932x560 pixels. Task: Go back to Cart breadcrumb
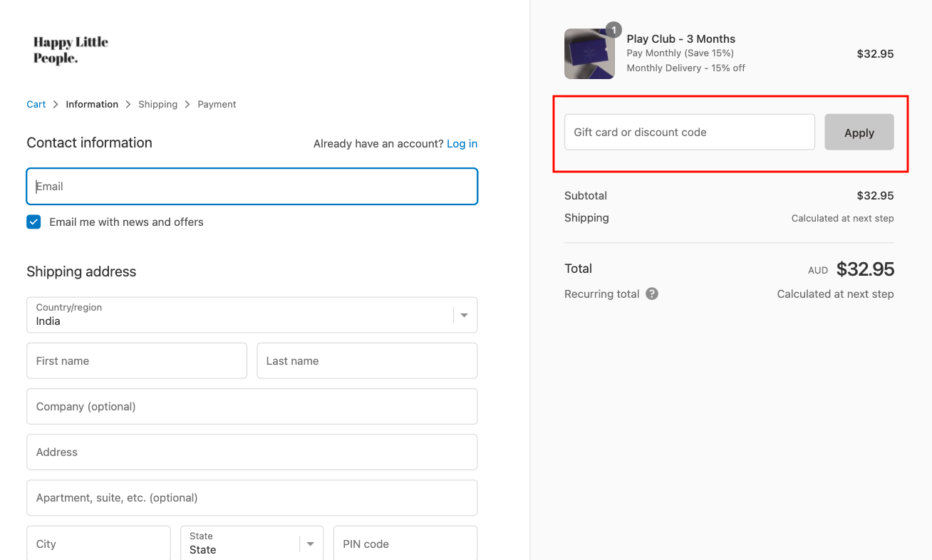tap(36, 104)
